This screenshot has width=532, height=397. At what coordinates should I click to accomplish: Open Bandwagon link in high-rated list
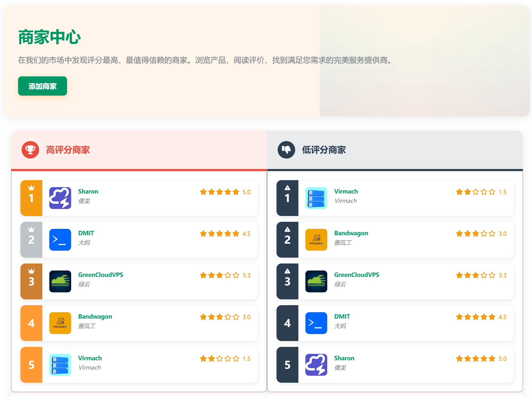point(95,317)
